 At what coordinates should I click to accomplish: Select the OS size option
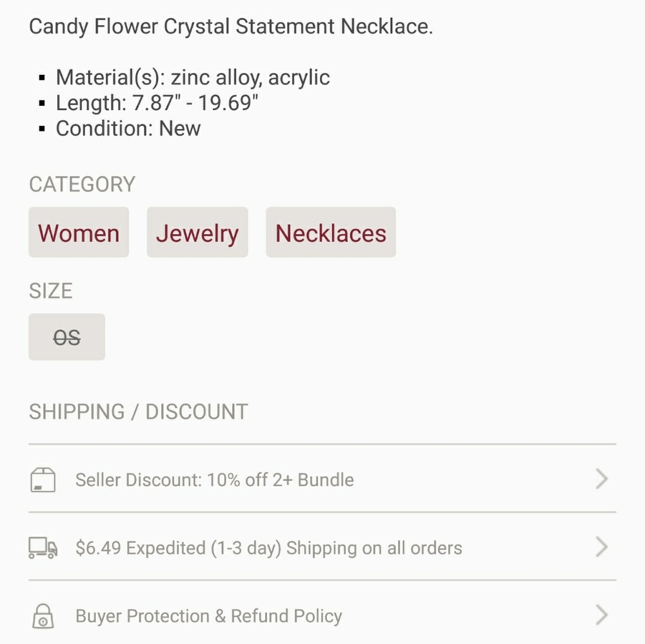(x=66, y=337)
